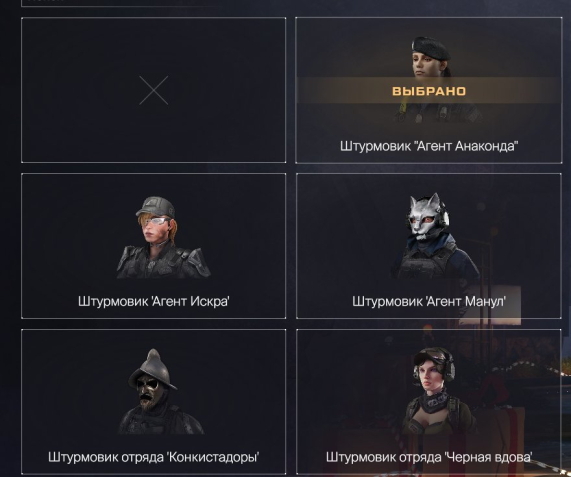
Task: Click the Штурмовик 'Агент Манул' label
Action: coord(429,301)
